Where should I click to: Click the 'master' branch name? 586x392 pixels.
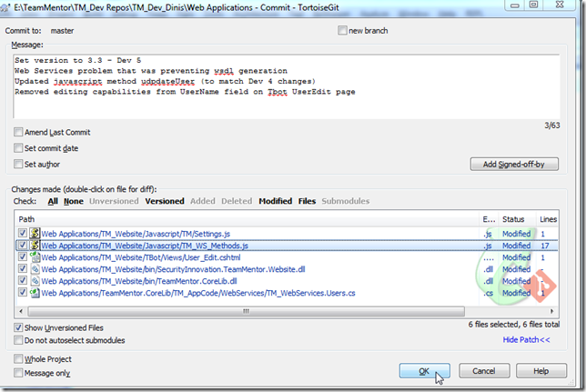coord(62,31)
